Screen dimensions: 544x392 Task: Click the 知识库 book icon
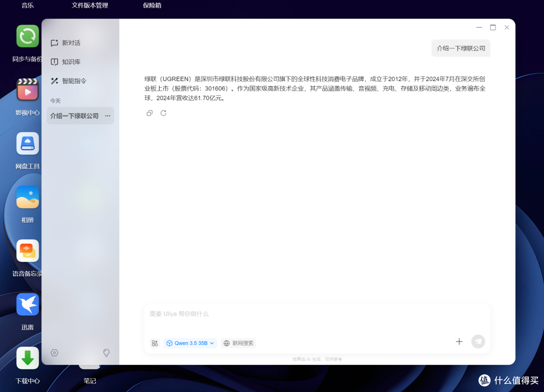[x=54, y=62]
